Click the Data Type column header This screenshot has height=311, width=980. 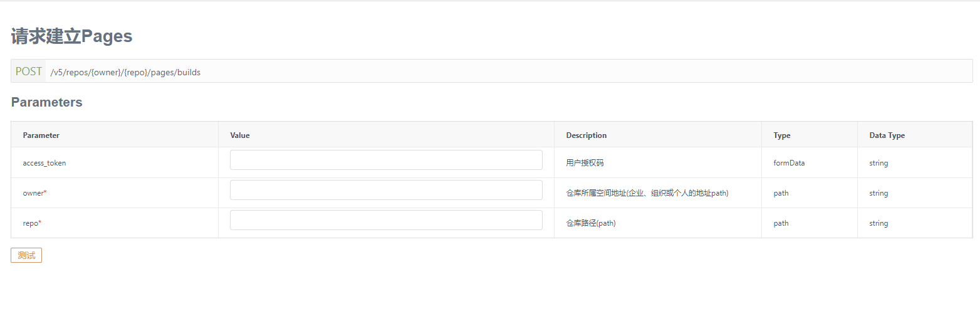[x=887, y=135]
